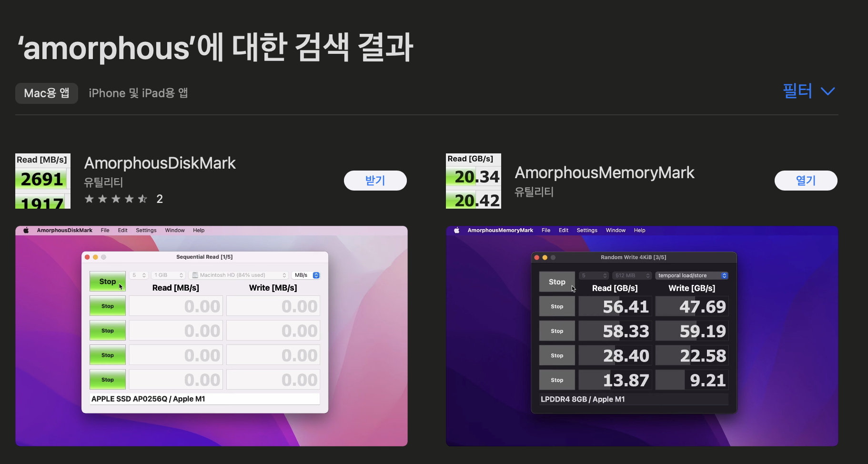
Task: Click the Apple logo in MemoryMark screenshot menu bar
Action: (x=457, y=230)
